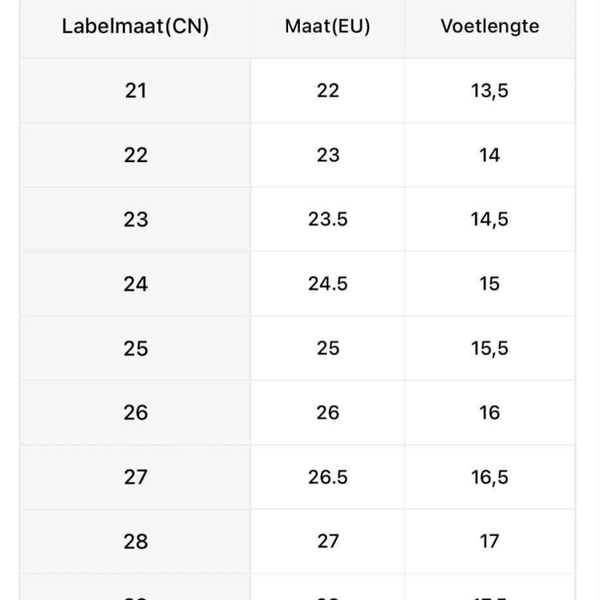Select EU size 23.5 cell

pyautogui.click(x=327, y=219)
